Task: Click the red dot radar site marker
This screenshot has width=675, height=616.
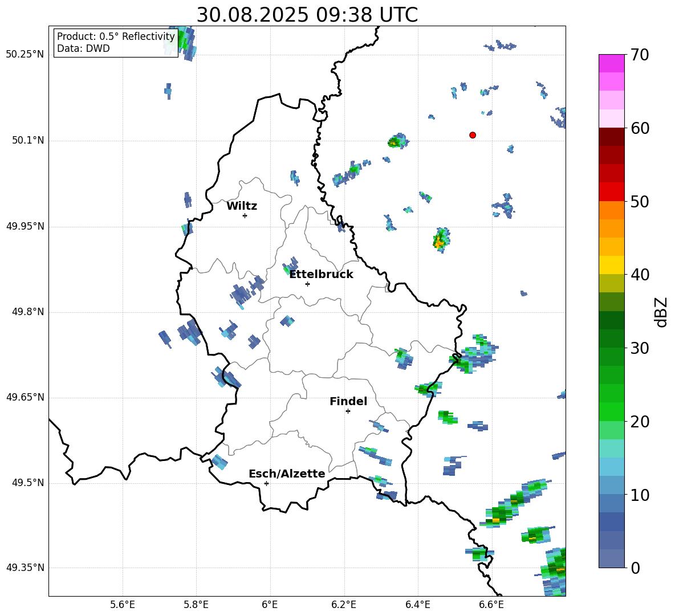Action: pyautogui.click(x=472, y=135)
